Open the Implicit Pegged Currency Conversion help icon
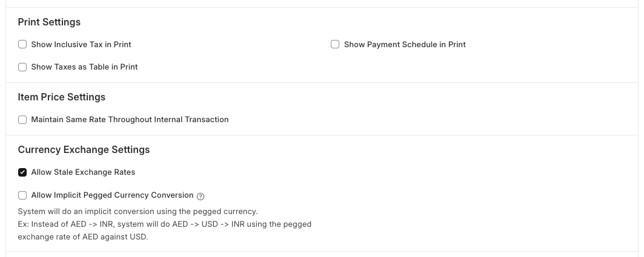 [201, 196]
